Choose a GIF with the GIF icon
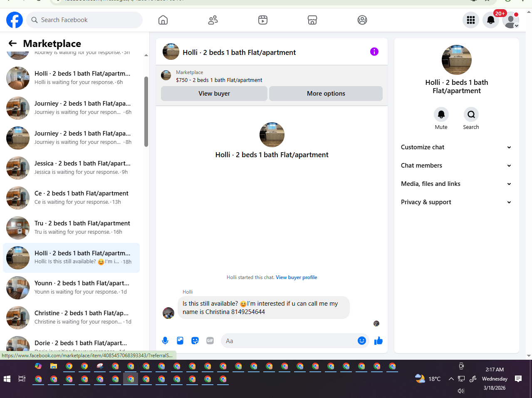The width and height of the screenshot is (532, 398). [210, 341]
